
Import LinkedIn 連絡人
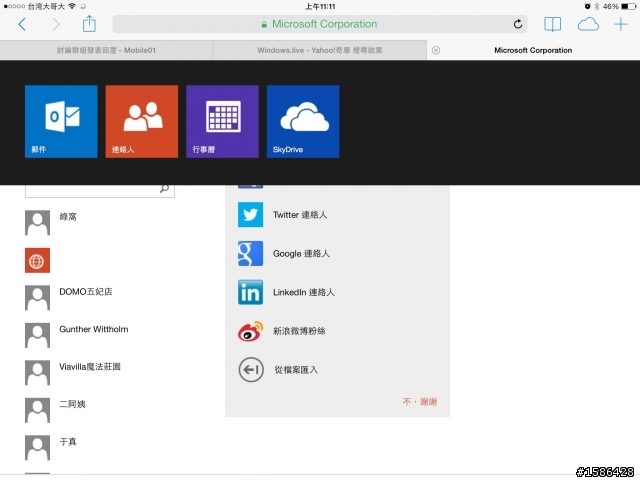[x=304, y=292]
